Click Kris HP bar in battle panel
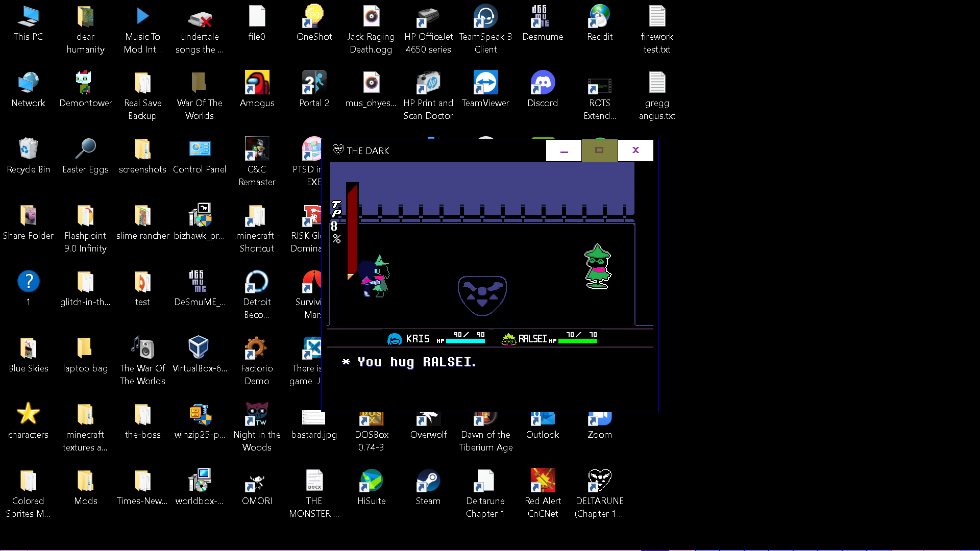The image size is (980, 551). (x=465, y=341)
